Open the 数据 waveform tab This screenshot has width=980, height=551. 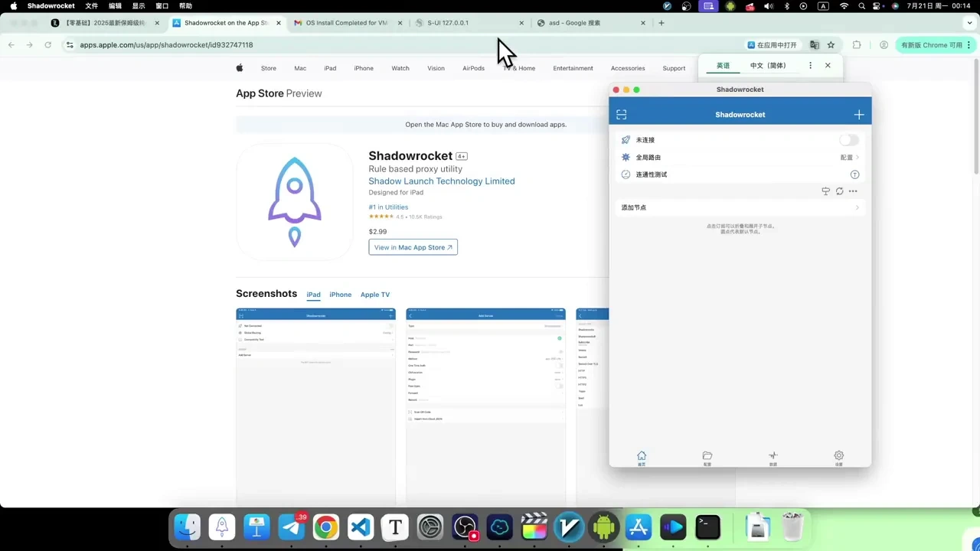click(773, 458)
